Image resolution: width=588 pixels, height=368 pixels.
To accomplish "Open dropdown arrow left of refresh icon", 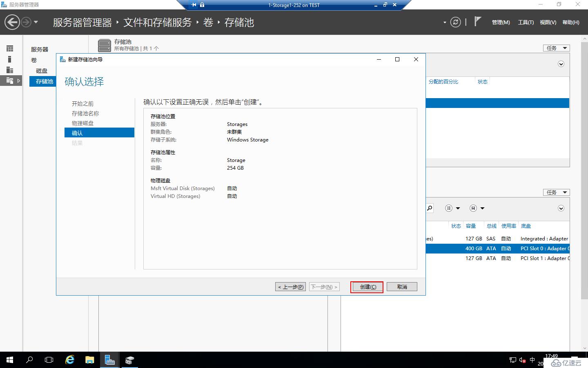I will 445,22.
